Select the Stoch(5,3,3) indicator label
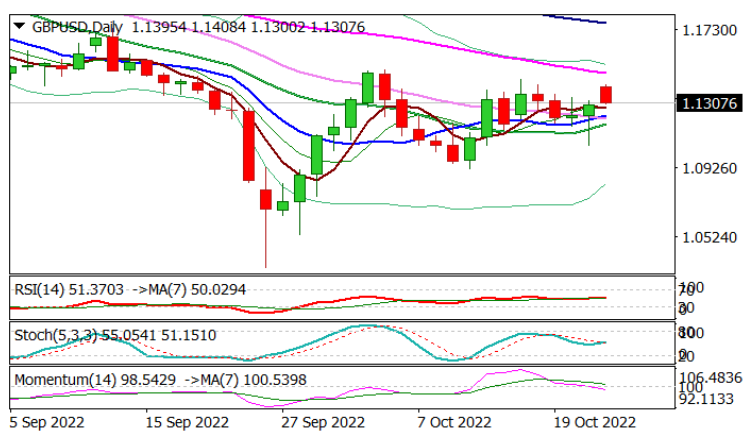 pyautogui.click(x=56, y=335)
